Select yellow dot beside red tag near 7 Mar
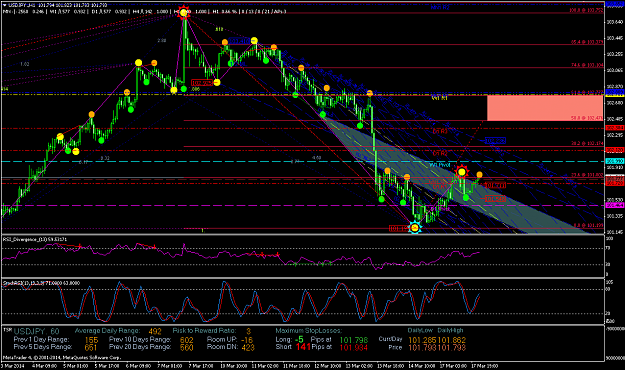 click(x=217, y=83)
